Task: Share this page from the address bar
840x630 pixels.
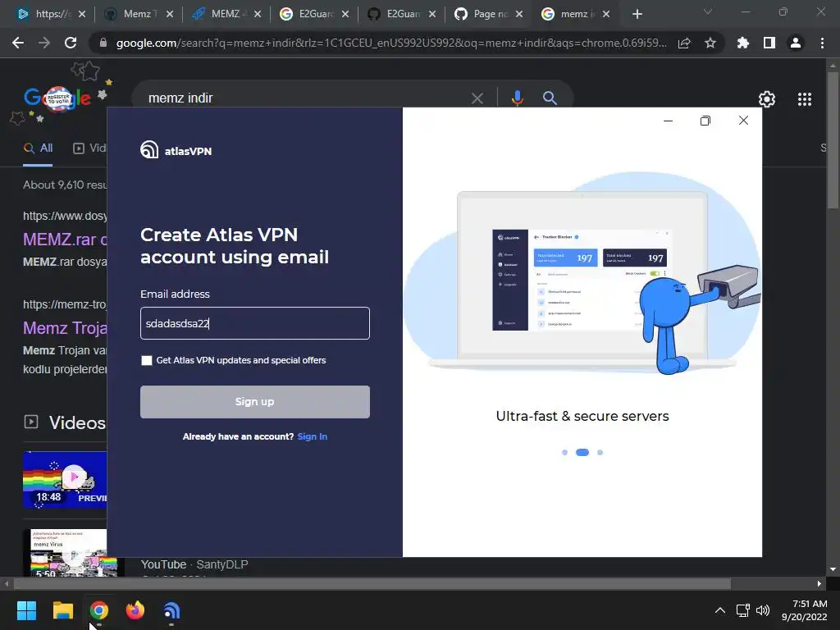Action: pyautogui.click(x=684, y=43)
